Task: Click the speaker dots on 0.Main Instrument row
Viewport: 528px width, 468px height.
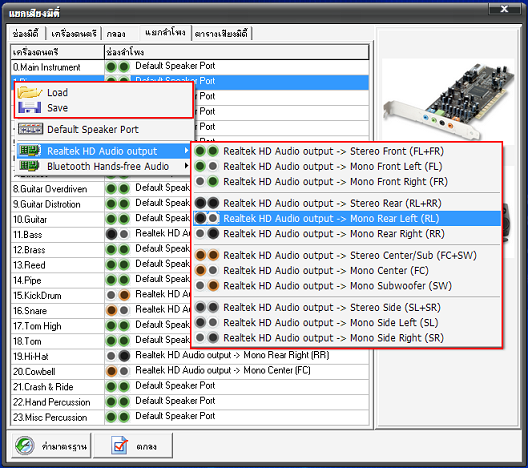Action: click(x=118, y=67)
